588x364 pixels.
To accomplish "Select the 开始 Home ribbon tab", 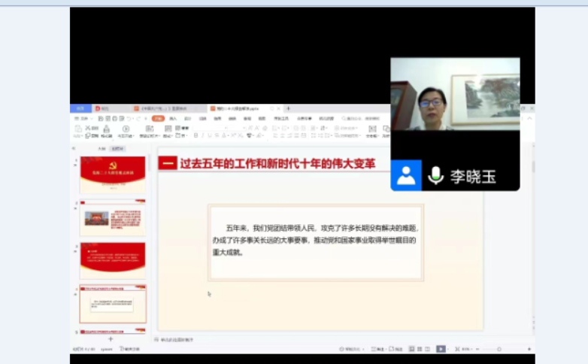I will click(157, 118).
